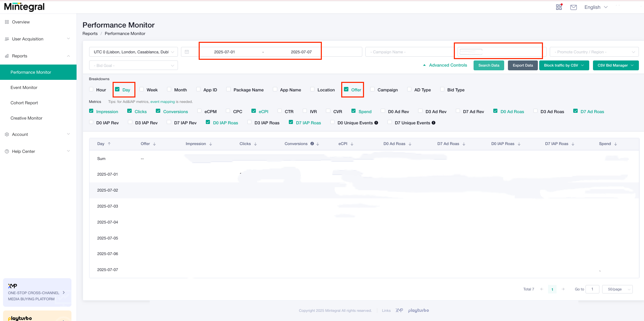644x321 pixels.
Task: Open the UTC timezone dropdown
Action: pos(133,52)
